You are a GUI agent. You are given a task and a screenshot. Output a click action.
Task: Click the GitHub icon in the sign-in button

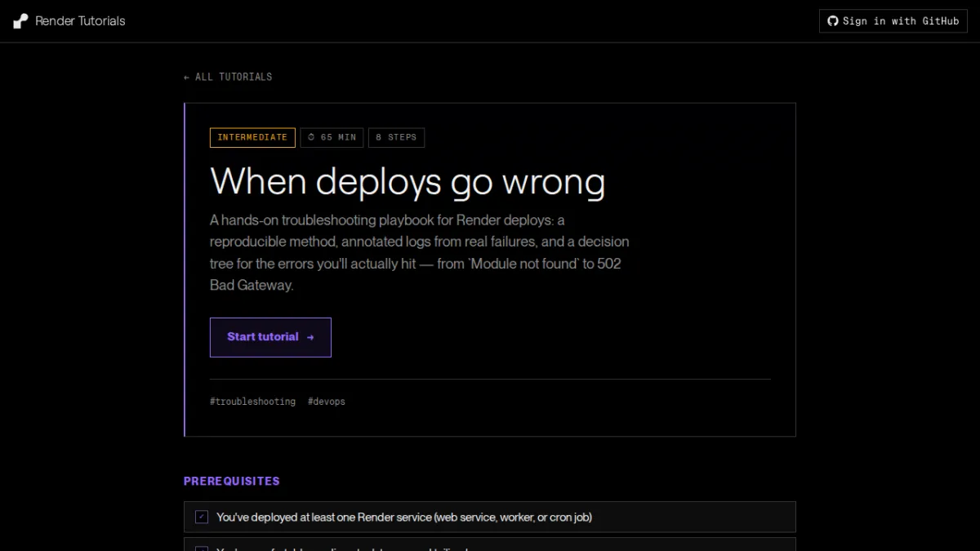pyautogui.click(x=833, y=21)
